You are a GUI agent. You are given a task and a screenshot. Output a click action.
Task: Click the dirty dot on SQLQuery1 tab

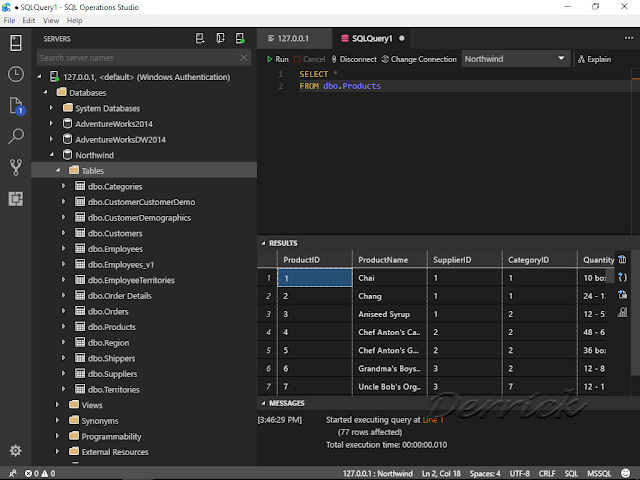point(402,38)
